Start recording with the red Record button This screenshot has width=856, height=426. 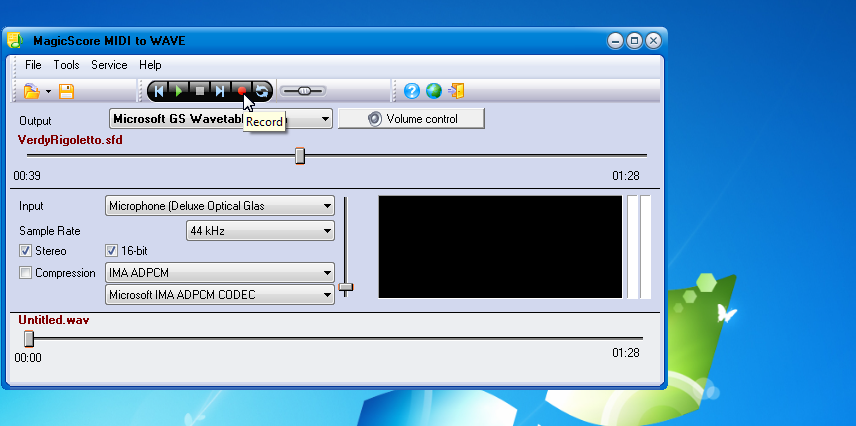[241, 91]
